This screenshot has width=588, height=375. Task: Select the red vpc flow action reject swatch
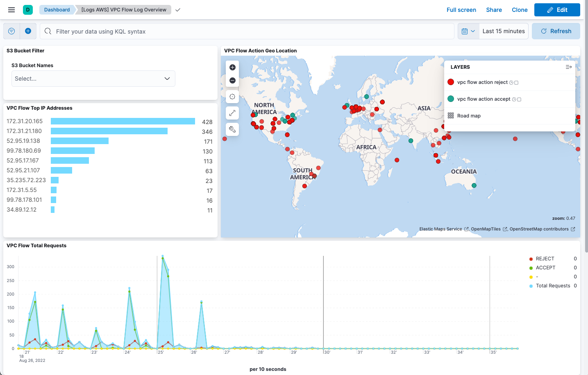click(x=451, y=82)
